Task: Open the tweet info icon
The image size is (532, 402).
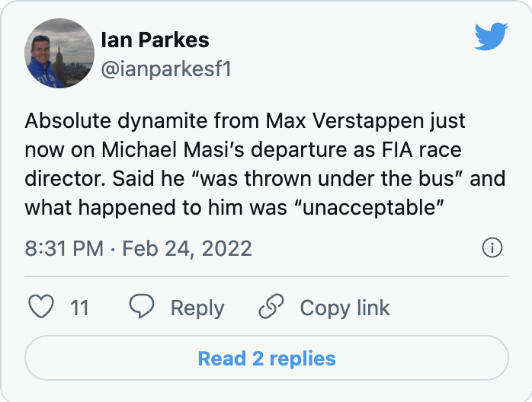Action: [492, 247]
